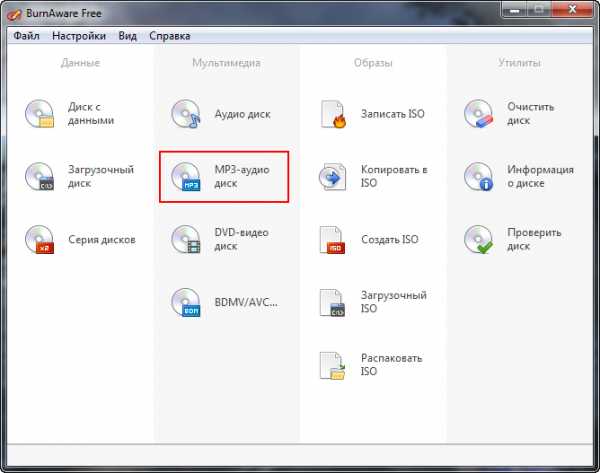The height and width of the screenshot is (473, 600).
Task: Open the Справка menu
Action: (x=170, y=36)
